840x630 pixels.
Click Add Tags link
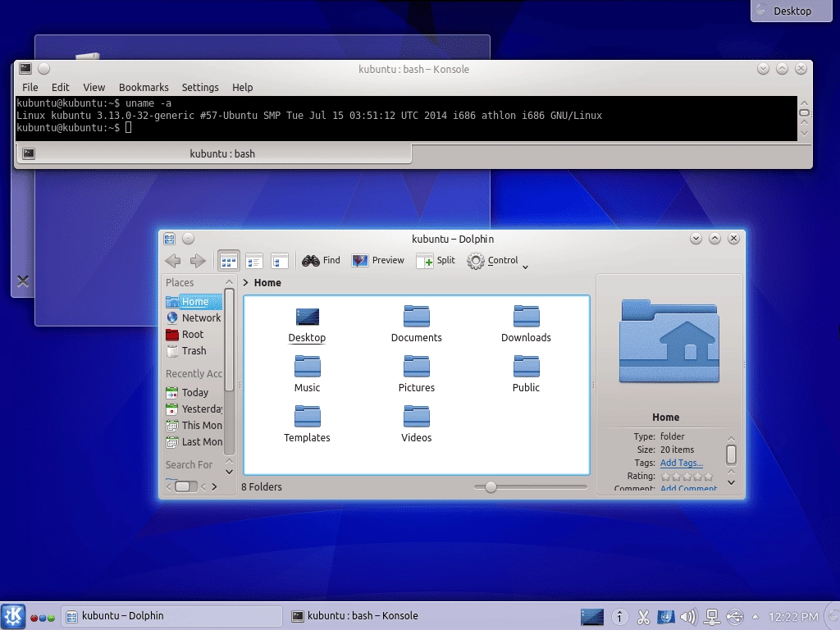(681, 463)
